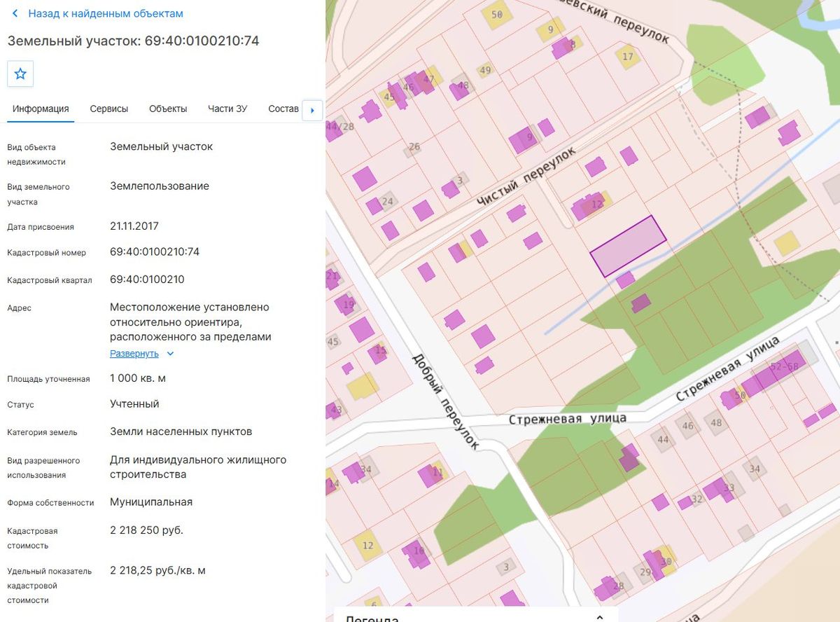The image size is (840, 622).
Task: Click the 'Землепользование' value
Action: pos(160,186)
